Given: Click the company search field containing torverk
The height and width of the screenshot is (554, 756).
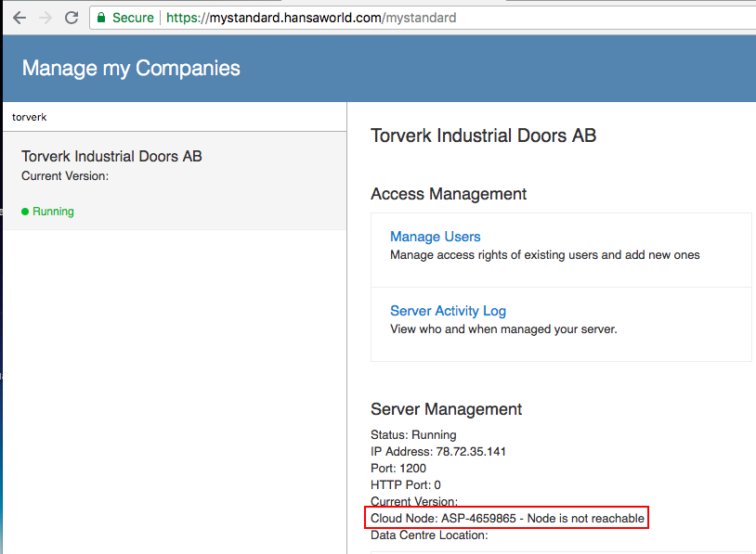Looking at the screenshot, I should (x=175, y=117).
